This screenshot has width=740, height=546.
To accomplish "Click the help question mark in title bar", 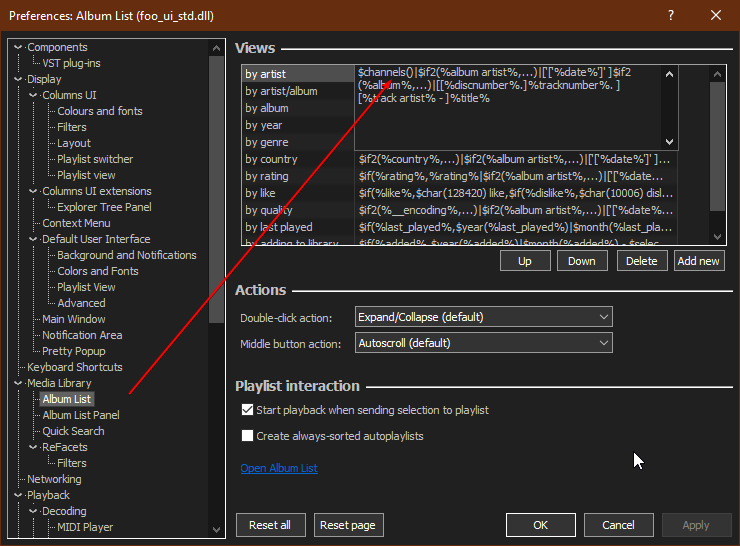I will click(x=670, y=16).
